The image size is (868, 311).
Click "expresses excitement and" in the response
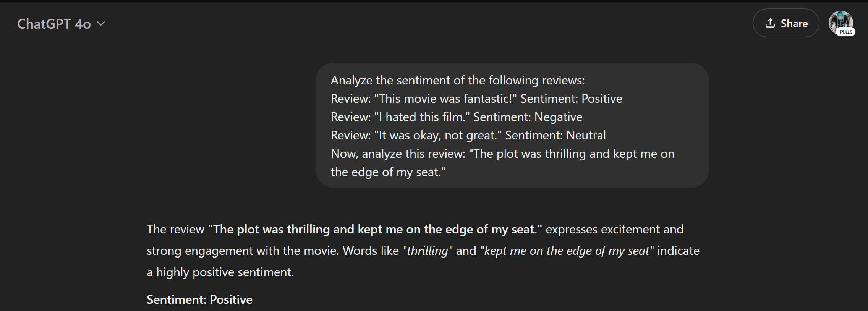[614, 229]
